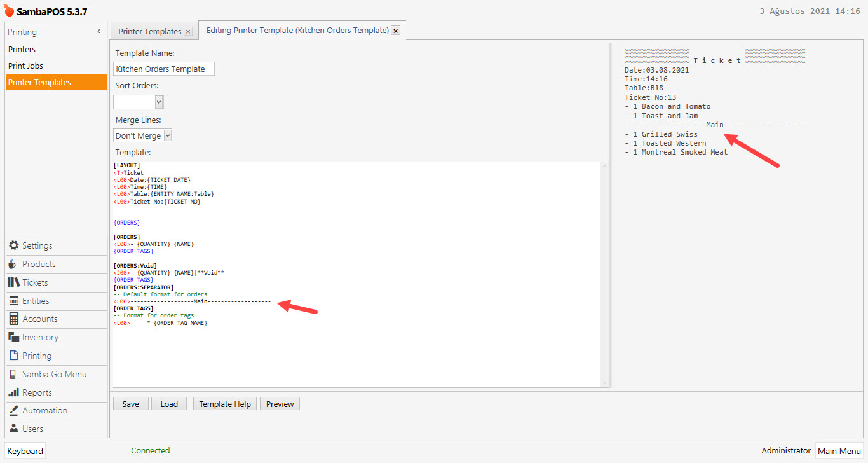Click the Save button
Screen dimensions: 868x463
point(130,404)
